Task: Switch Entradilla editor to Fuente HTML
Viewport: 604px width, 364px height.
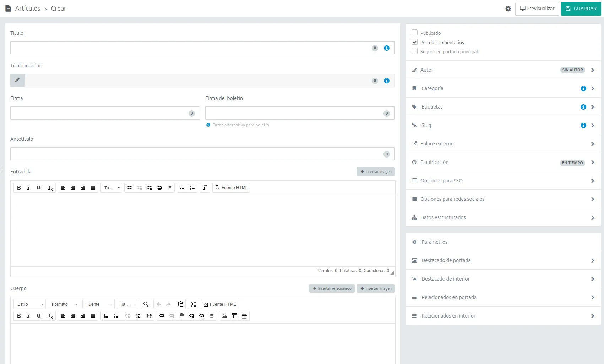Action: click(x=231, y=188)
